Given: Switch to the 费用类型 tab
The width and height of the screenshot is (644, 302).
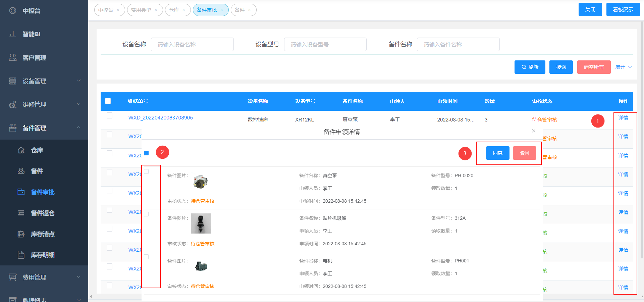Looking at the screenshot, I should 141,10.
